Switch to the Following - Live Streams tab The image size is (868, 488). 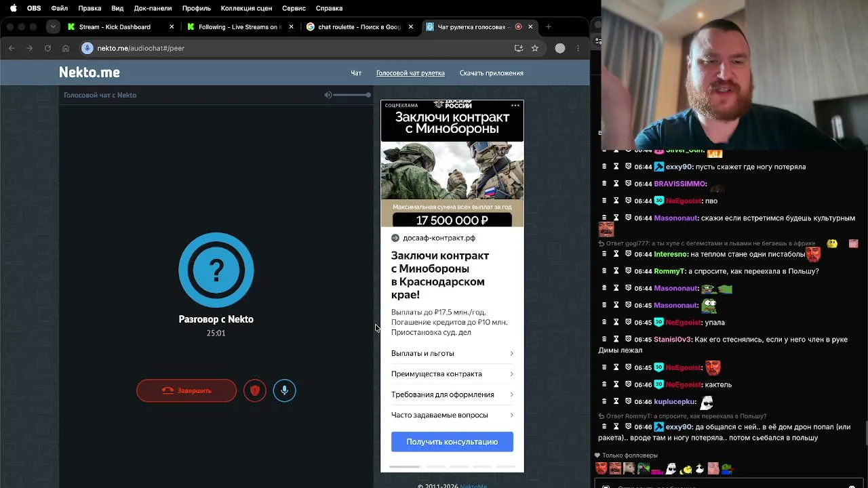tap(238, 27)
